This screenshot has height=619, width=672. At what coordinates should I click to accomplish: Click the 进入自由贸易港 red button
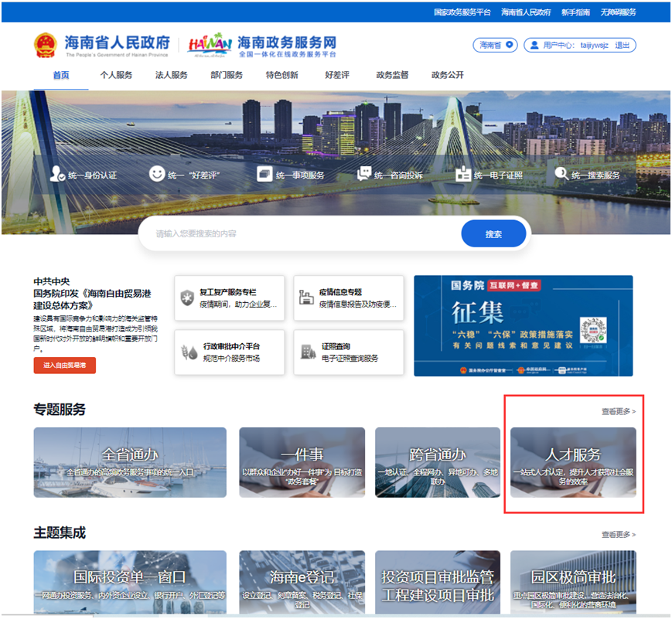tap(65, 365)
